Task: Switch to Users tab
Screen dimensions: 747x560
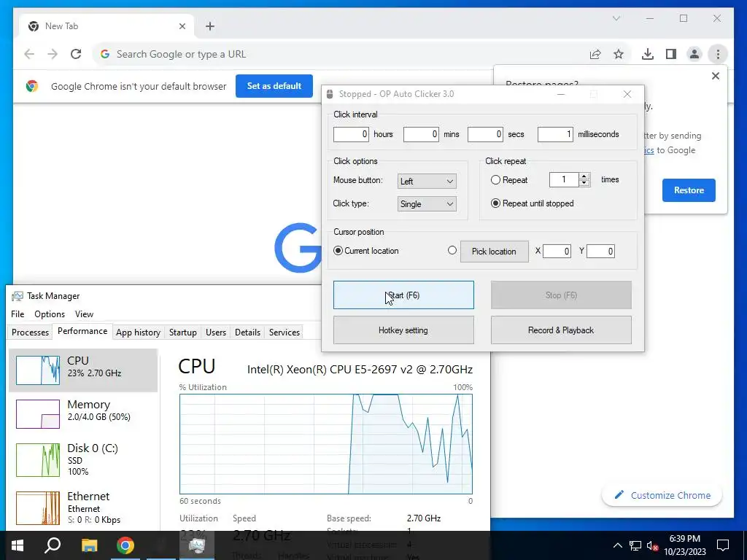Action: tap(216, 332)
